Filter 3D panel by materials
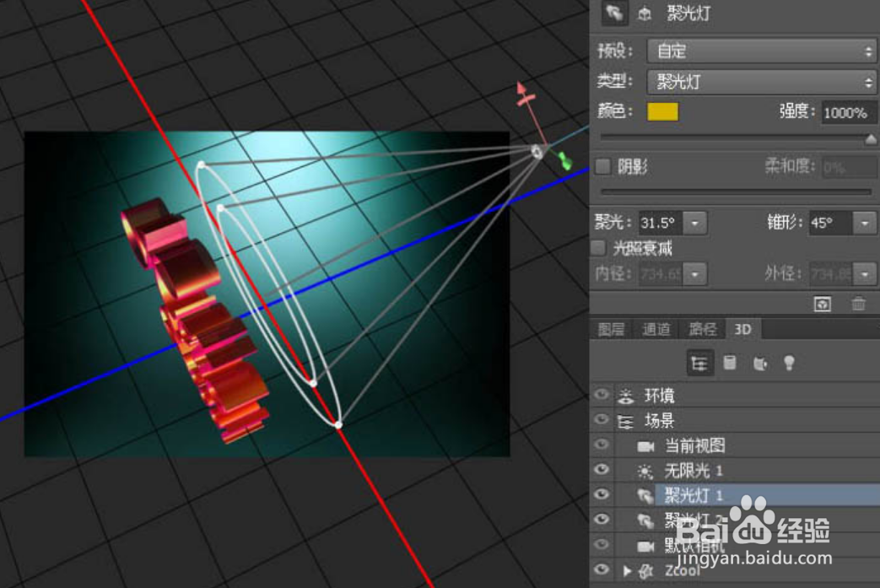Viewport: 880px width, 588px height. [760, 363]
